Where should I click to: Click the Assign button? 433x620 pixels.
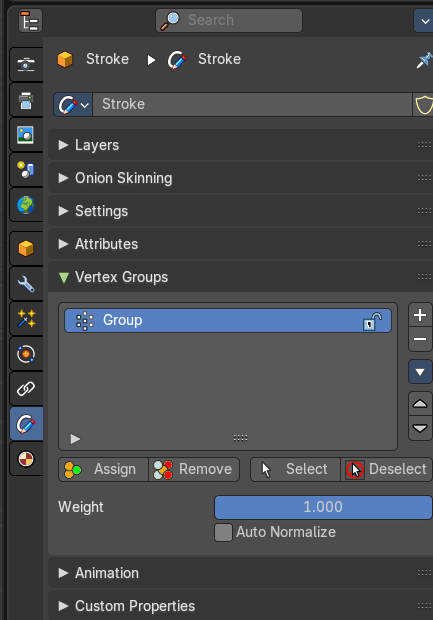click(x=104, y=469)
